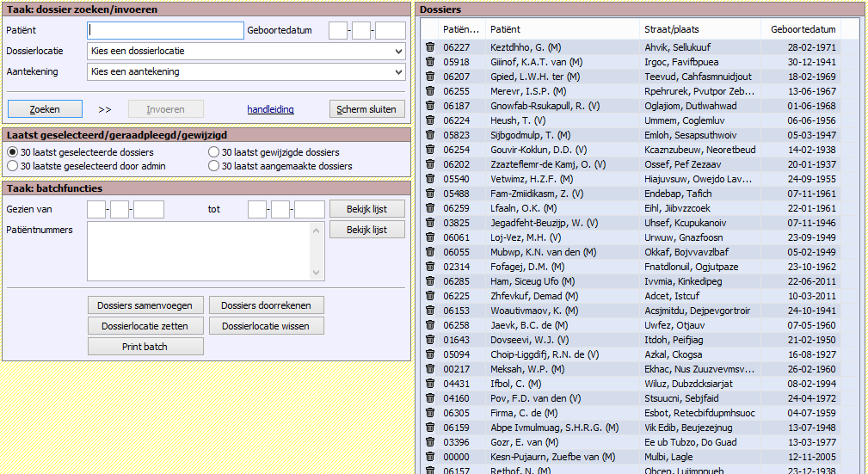Remove dossier 05540 Vetwimz with trash icon
This screenshot has width=868, height=474.
430,179
